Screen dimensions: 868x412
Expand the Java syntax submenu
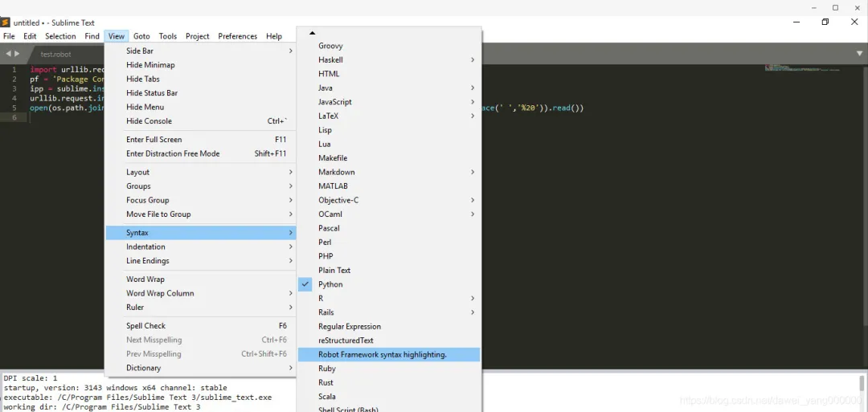point(389,88)
